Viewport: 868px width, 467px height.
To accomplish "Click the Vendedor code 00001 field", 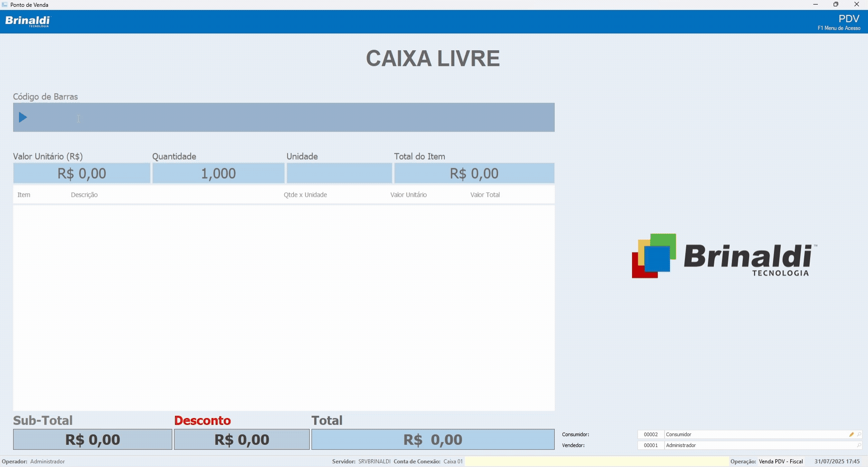I will (x=651, y=445).
